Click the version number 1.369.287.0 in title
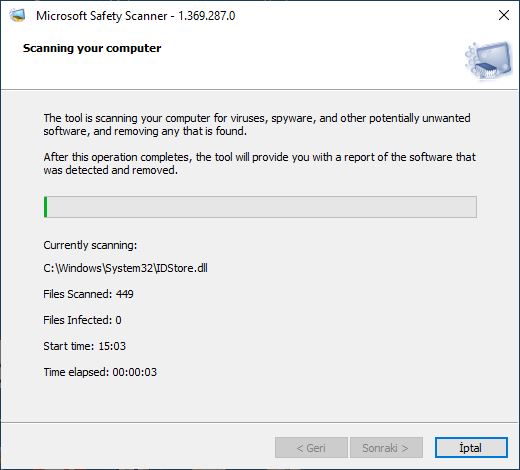Screen dimensions: 520x470 coord(207,16)
